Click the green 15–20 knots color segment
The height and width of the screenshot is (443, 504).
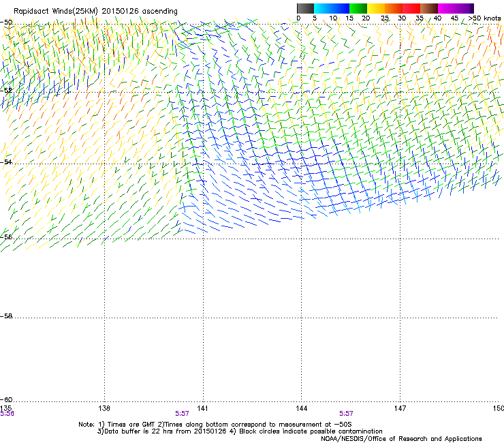click(x=358, y=8)
